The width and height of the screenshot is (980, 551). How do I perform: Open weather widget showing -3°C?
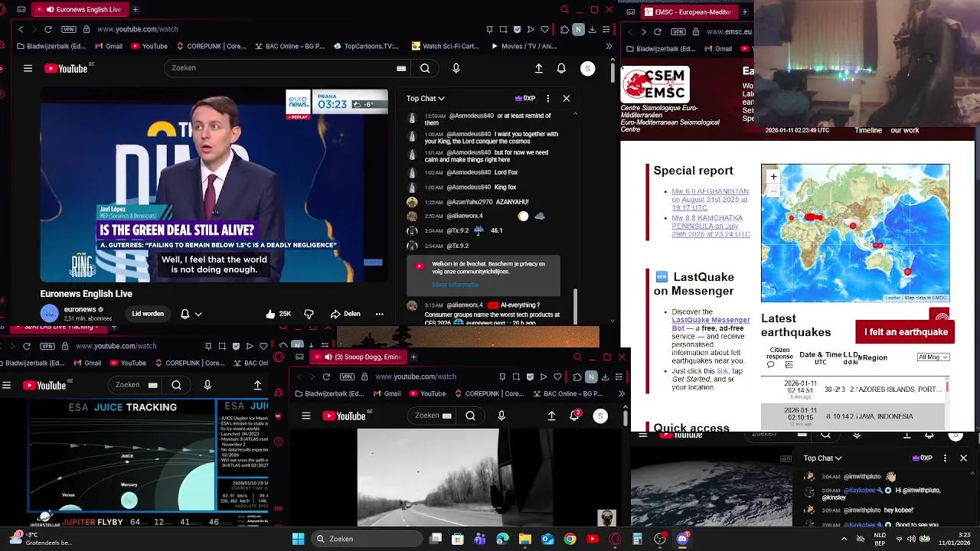click(40, 539)
